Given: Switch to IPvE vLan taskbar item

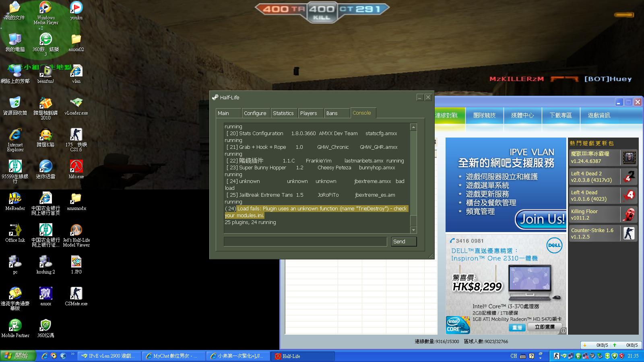Looking at the screenshot, I should coord(109,356).
